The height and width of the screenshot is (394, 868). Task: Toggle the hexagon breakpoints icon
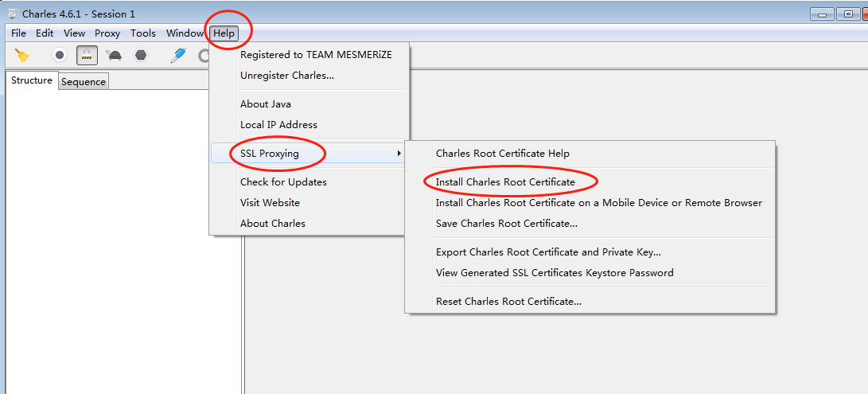[x=141, y=56]
